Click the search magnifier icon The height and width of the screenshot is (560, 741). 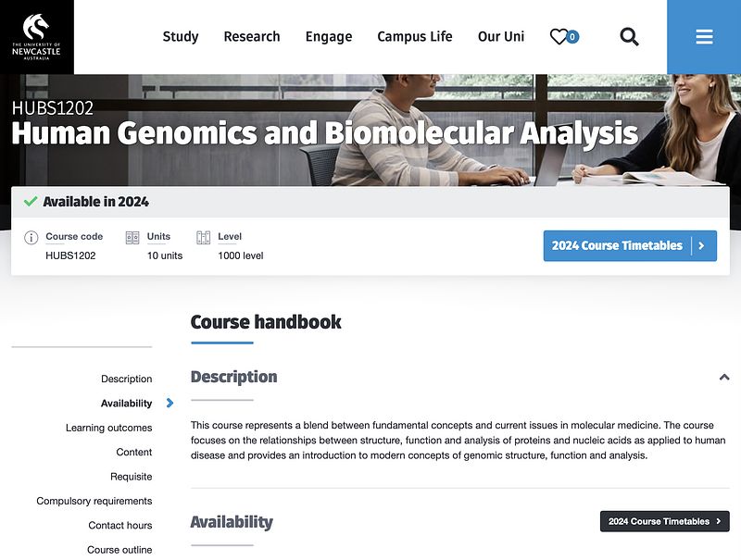[x=629, y=37]
